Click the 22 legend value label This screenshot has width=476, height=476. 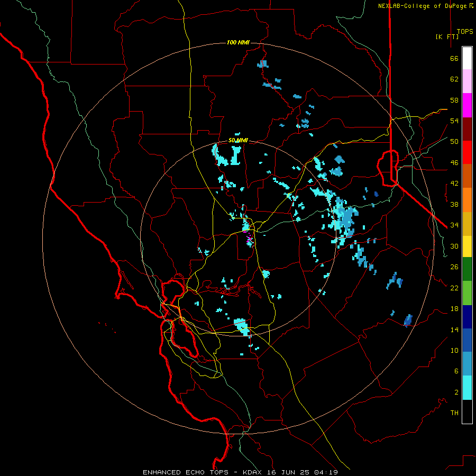pyautogui.click(x=454, y=288)
